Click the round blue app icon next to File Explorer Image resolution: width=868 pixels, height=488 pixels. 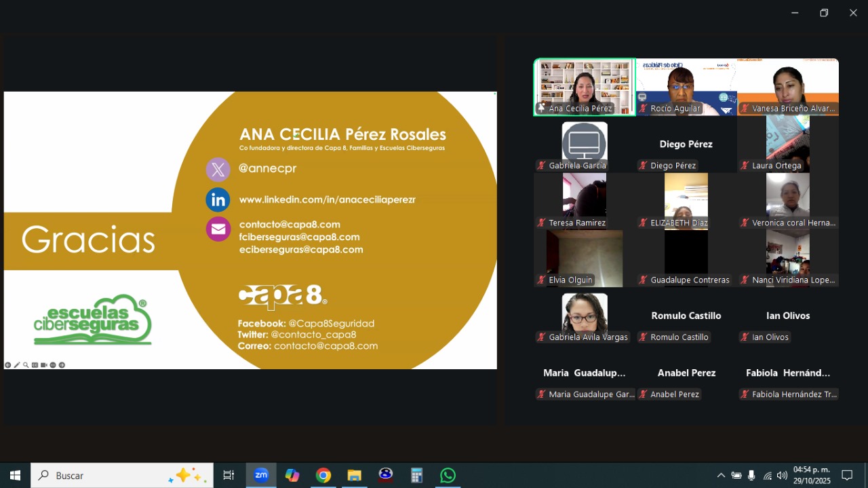pyautogui.click(x=386, y=475)
